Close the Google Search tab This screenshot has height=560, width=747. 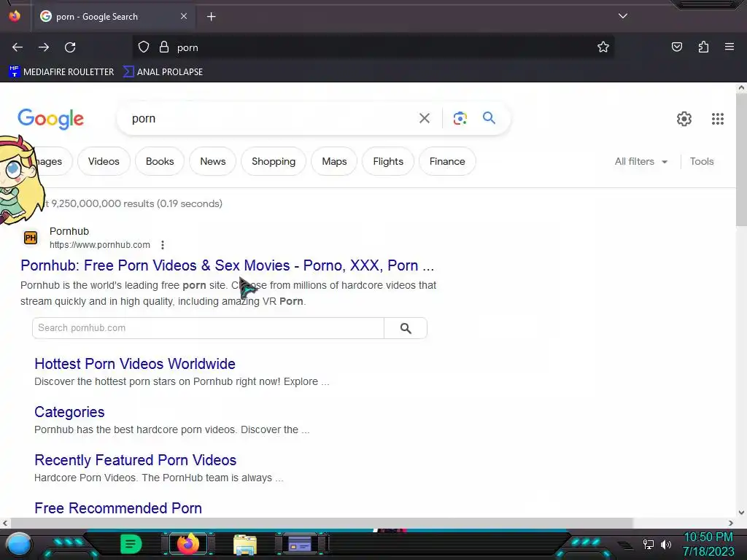tap(184, 16)
